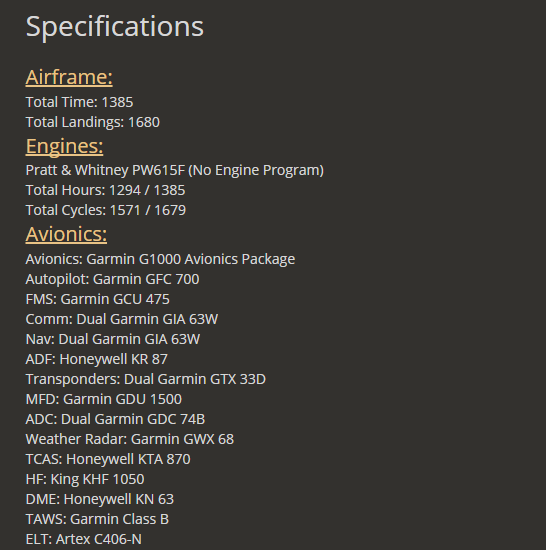The width and height of the screenshot is (546, 550).
Task: Click the Total Hours 1294 / 1385 text
Action: tap(105, 190)
